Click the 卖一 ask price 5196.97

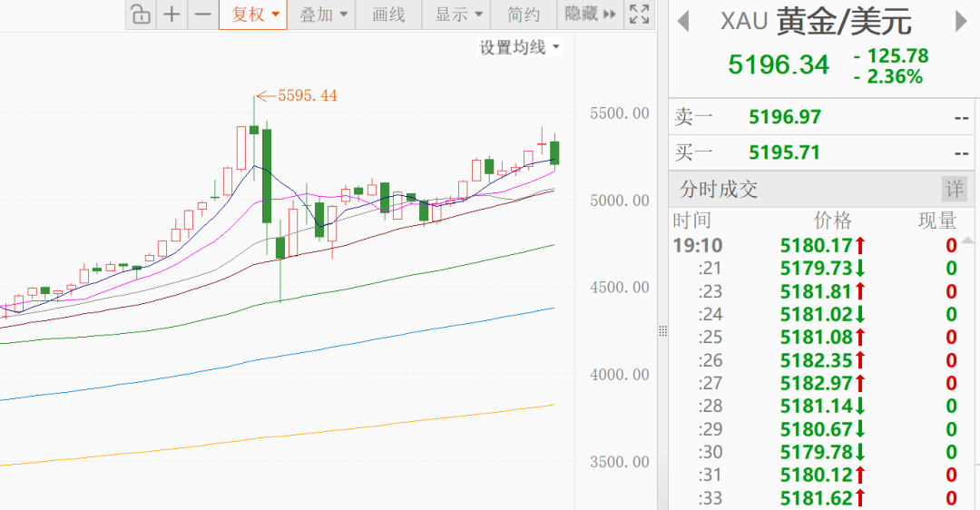[784, 117]
